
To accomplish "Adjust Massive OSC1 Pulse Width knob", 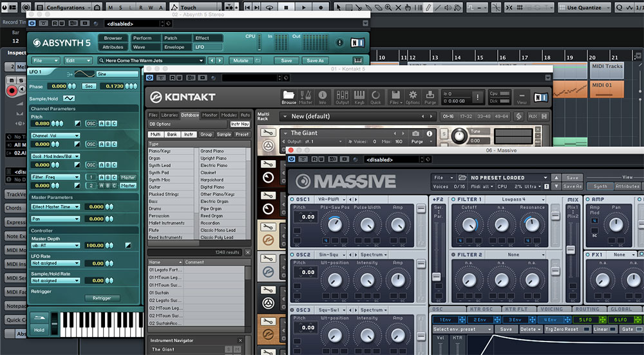I will pyautogui.click(x=367, y=224).
